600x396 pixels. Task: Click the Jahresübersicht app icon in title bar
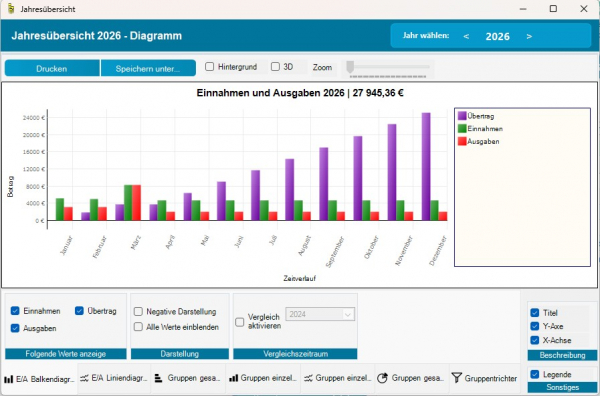[11, 8]
